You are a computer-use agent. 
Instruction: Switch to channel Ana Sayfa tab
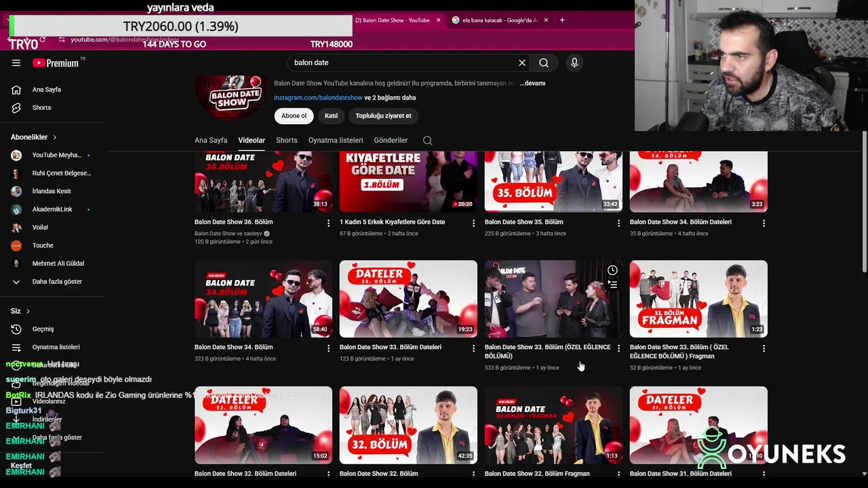[x=211, y=140]
